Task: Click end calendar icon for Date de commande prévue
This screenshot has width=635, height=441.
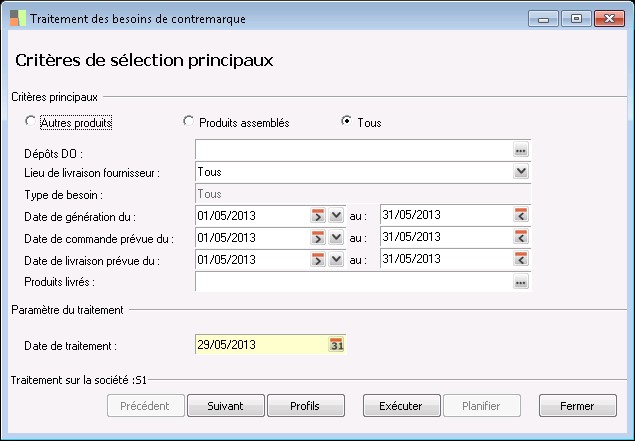Action: pos(520,238)
